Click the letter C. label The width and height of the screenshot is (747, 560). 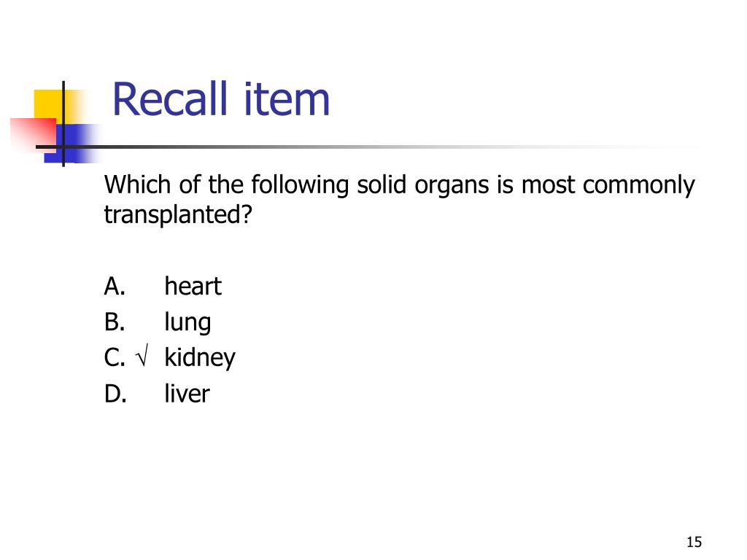(115, 357)
